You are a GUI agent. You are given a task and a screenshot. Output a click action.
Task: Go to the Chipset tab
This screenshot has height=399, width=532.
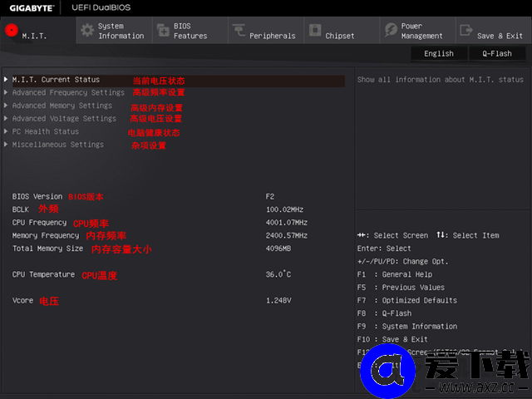(x=342, y=30)
